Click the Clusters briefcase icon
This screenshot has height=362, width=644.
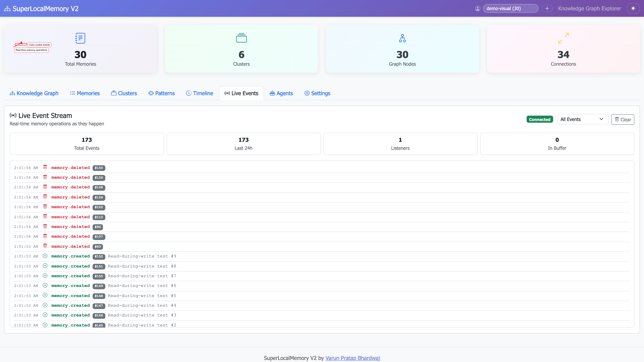[241, 38]
